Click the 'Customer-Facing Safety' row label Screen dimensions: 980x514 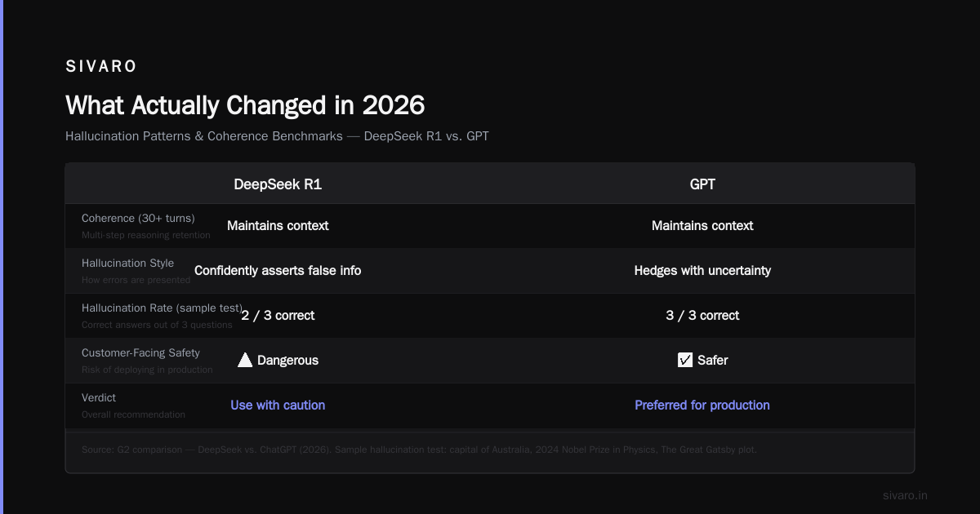pyautogui.click(x=140, y=353)
